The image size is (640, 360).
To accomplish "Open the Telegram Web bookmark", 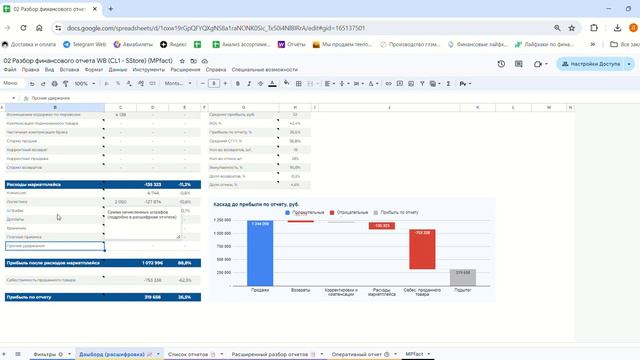I will [x=84, y=44].
